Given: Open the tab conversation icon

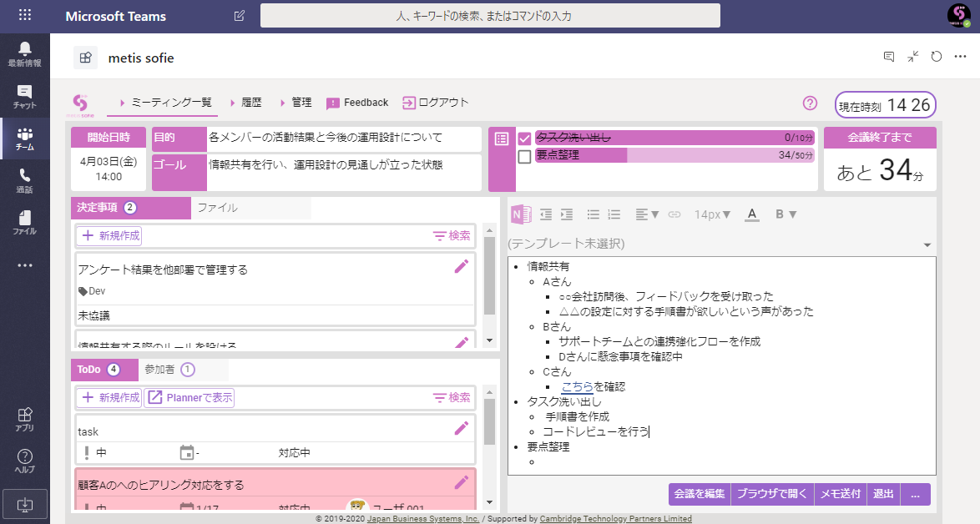Looking at the screenshot, I should coord(889,57).
